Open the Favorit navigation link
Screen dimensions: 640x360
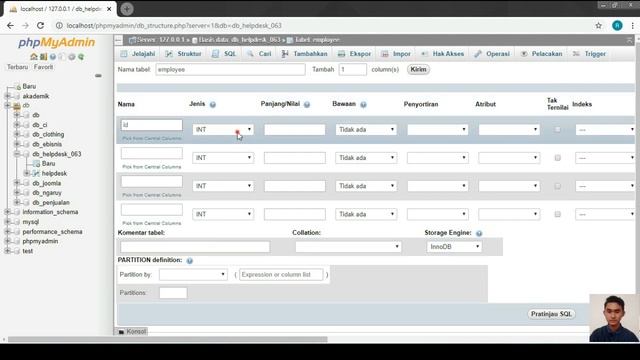coord(43,67)
